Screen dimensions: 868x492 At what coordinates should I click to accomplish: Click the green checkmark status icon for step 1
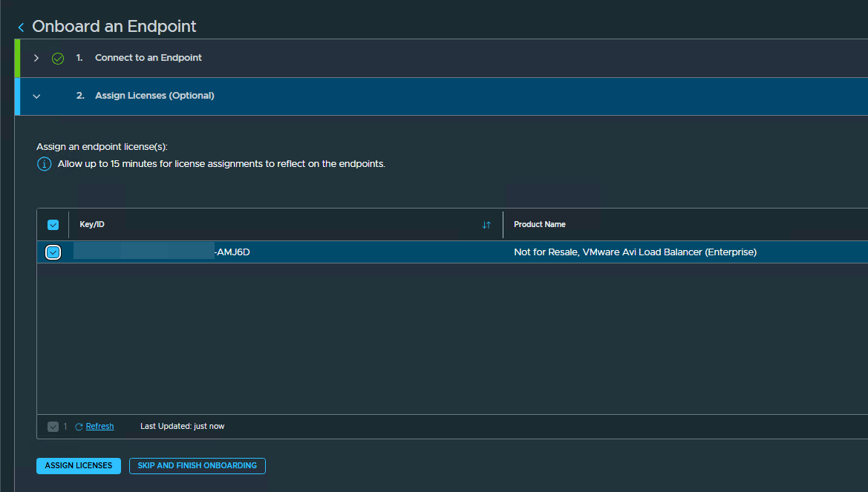pos(58,58)
